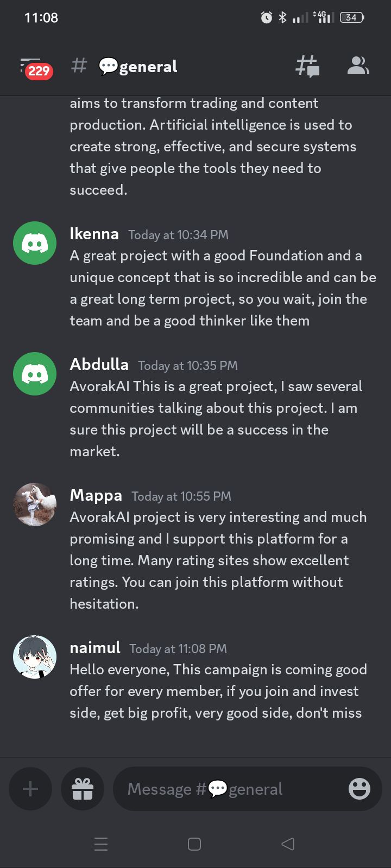391x868 pixels.
Task: Tap the username naimul
Action: coord(95,648)
